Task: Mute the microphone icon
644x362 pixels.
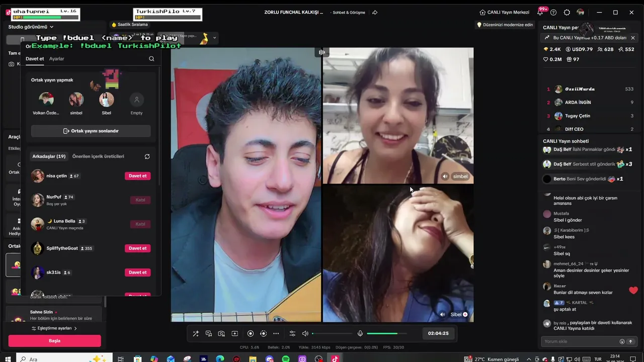Action: (360, 333)
